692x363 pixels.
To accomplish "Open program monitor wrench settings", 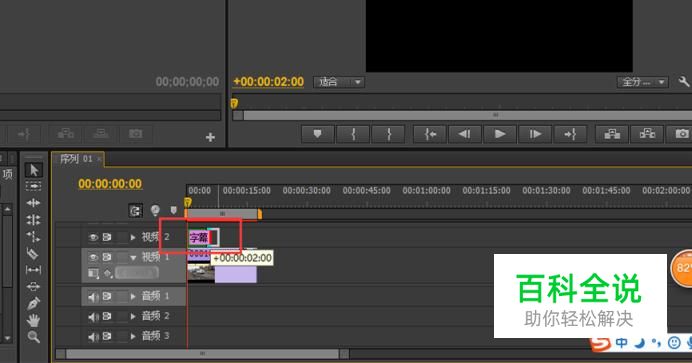I will [x=684, y=82].
